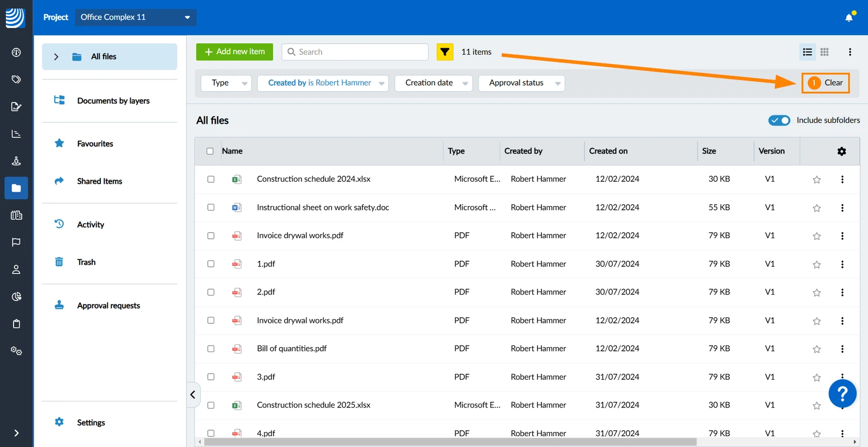The height and width of the screenshot is (447, 868).
Task: Switch to grid view layout
Action: [x=825, y=52]
